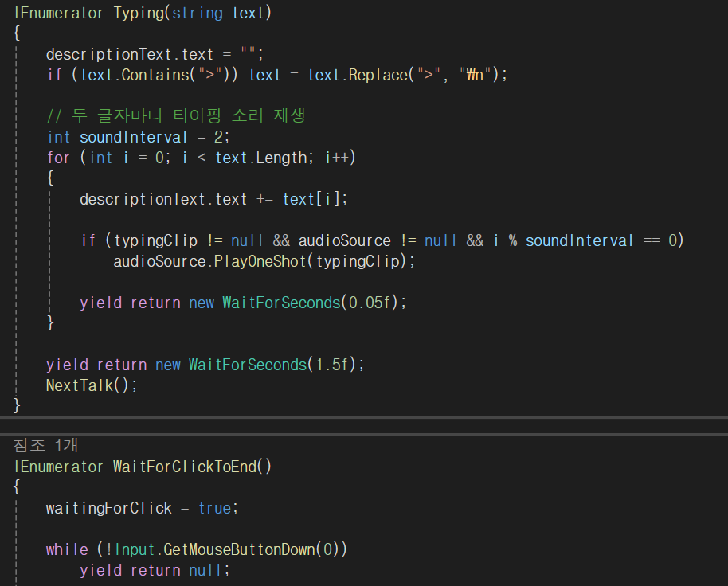Click the 'true' literal value
This screenshot has width=728, height=586.
click(215, 508)
